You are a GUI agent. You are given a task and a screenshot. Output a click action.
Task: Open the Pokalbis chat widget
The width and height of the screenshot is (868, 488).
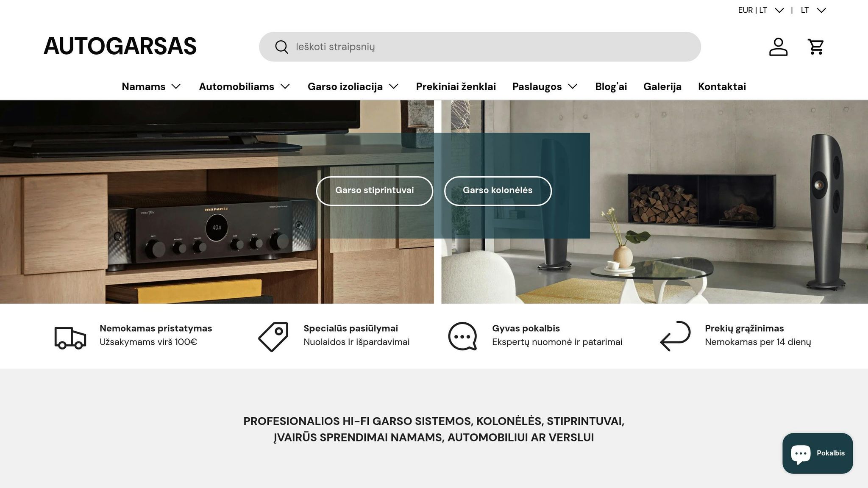(818, 453)
